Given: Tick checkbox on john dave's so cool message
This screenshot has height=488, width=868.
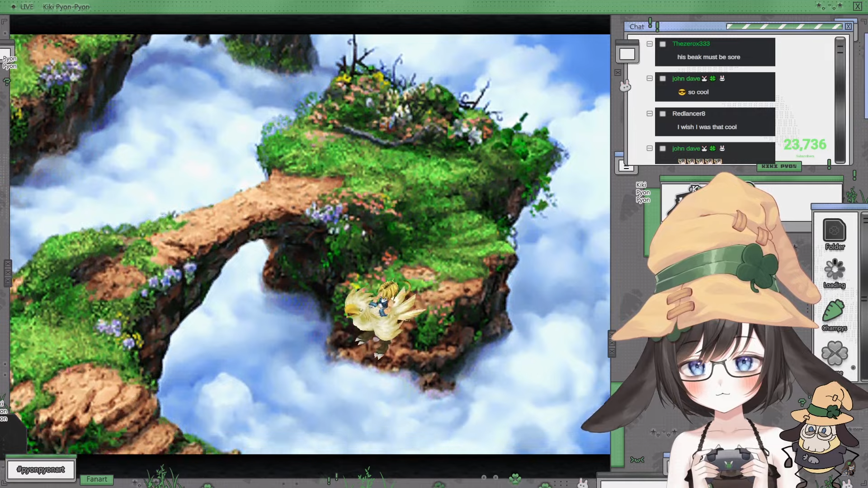Looking at the screenshot, I should 663,79.
